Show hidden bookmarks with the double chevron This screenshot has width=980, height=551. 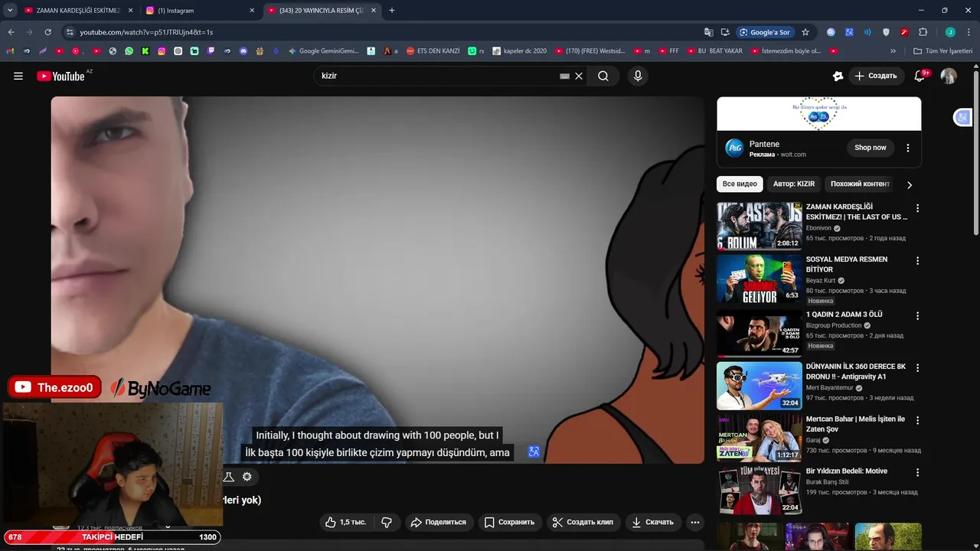pyautogui.click(x=893, y=51)
